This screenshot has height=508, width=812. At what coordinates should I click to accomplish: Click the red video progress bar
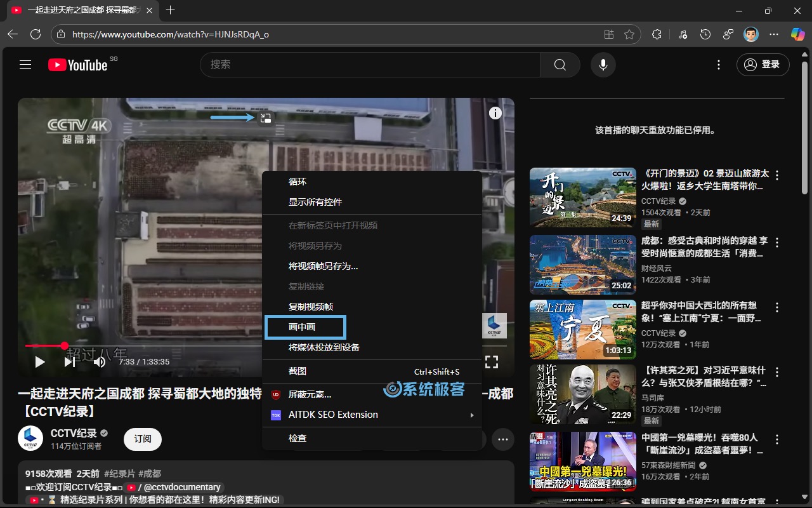pos(44,345)
